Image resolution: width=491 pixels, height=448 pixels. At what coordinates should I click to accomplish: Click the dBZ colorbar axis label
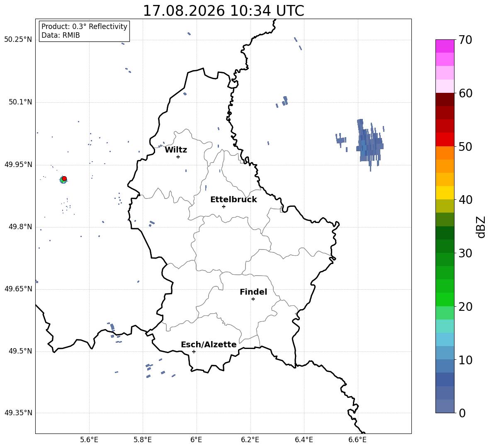coord(481,227)
